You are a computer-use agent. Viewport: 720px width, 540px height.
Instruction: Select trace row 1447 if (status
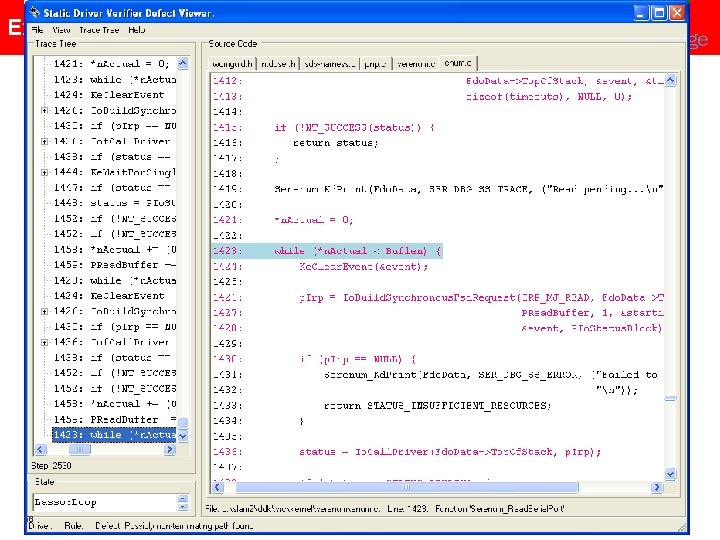pyautogui.click(x=112, y=188)
